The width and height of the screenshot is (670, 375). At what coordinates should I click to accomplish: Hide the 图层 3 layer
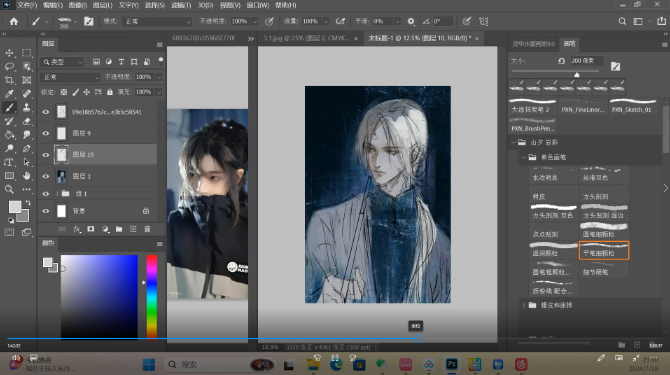pos(46,176)
